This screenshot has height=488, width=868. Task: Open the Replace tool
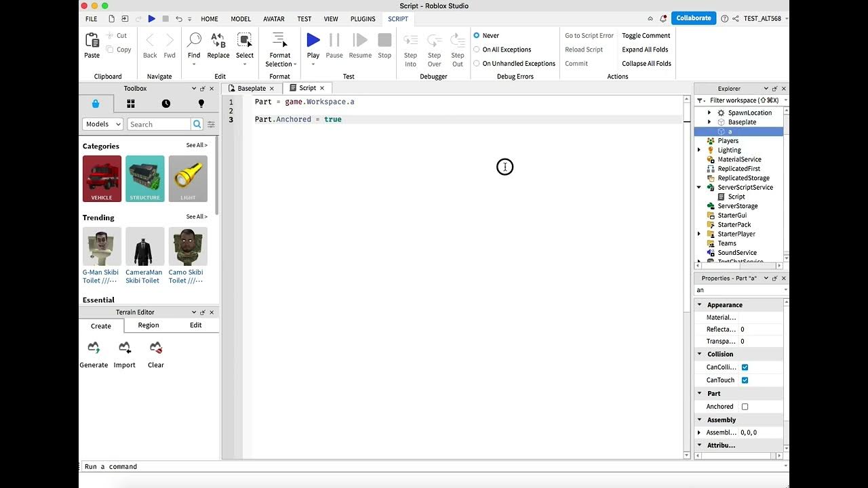(x=218, y=40)
